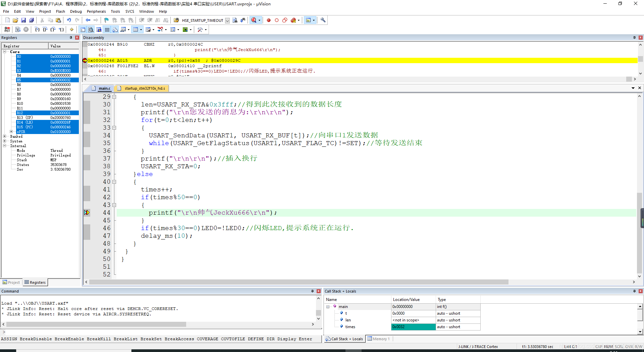The width and height of the screenshot is (644, 352).
Task: Switch to the Memory 1 tab
Action: [x=379, y=339]
